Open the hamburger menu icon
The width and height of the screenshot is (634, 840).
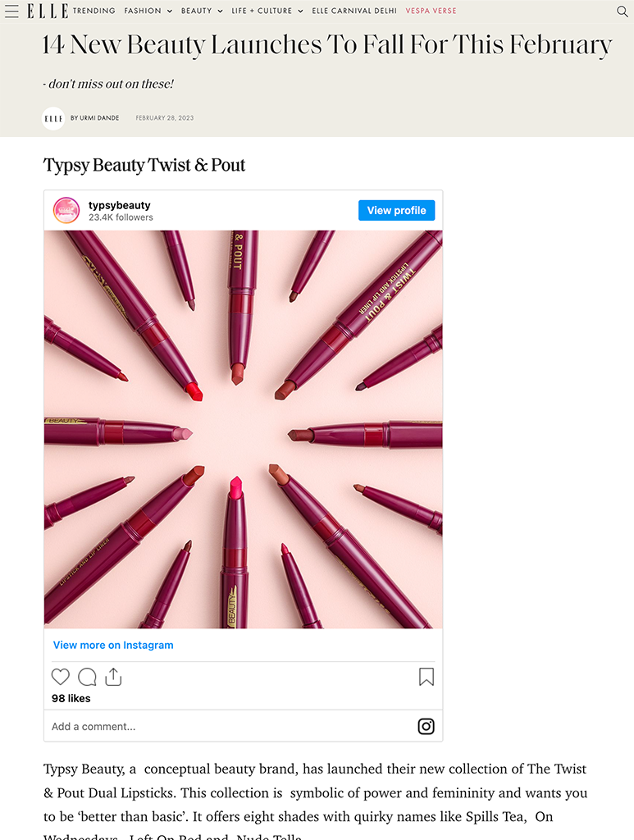[11, 11]
